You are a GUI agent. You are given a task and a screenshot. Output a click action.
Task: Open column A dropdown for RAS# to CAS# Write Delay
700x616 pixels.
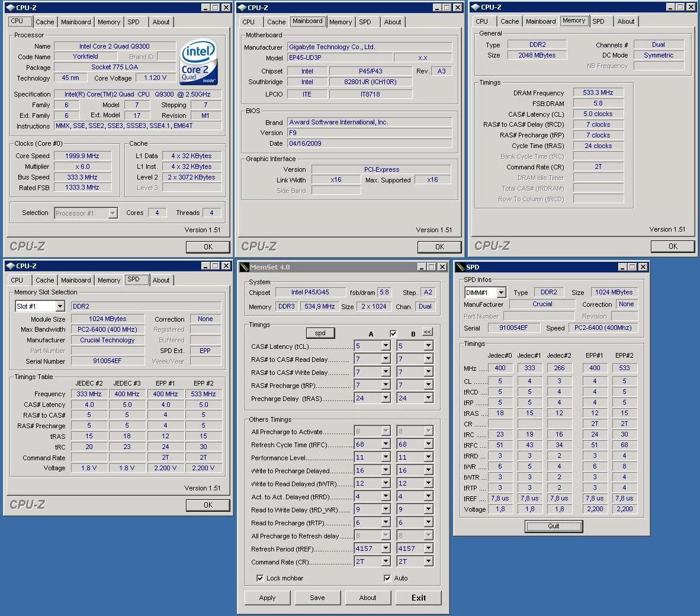(x=386, y=372)
